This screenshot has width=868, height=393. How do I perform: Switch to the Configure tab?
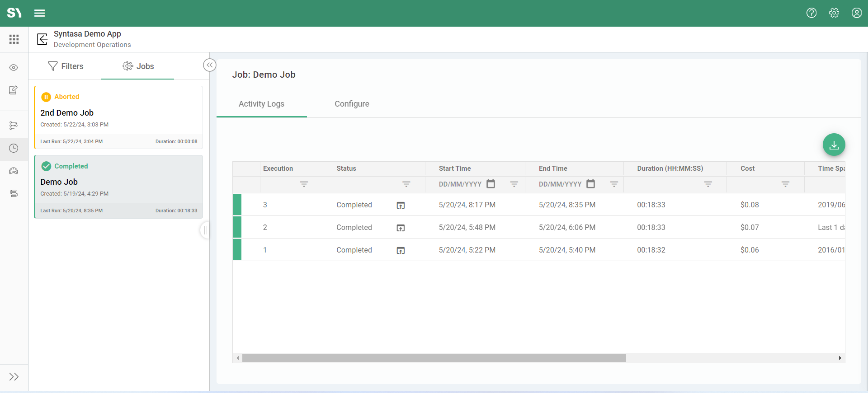(x=352, y=104)
